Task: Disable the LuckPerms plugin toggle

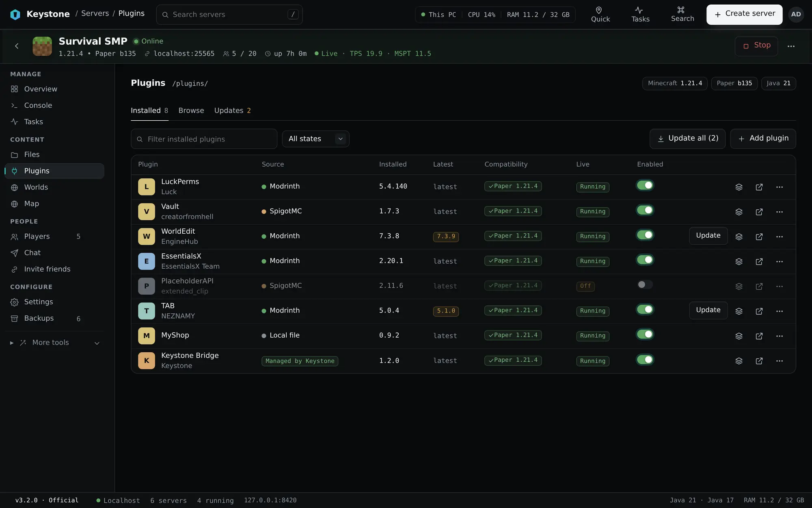Action: tap(645, 185)
